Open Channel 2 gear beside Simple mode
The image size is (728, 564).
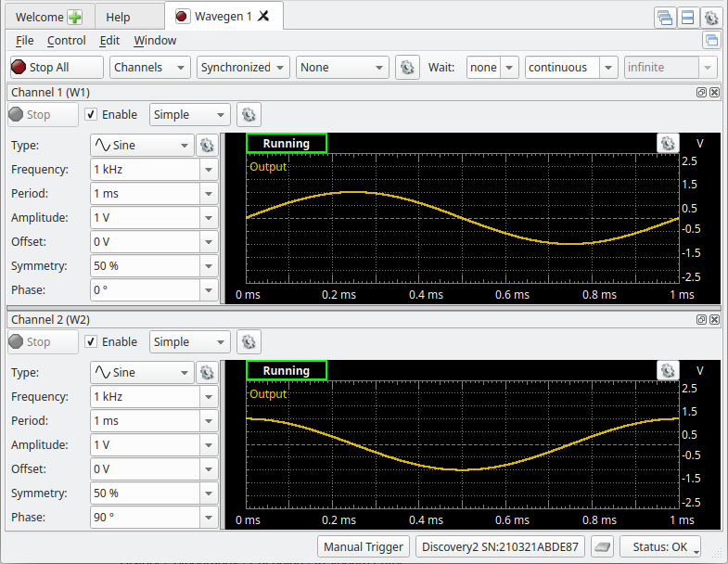coord(249,342)
